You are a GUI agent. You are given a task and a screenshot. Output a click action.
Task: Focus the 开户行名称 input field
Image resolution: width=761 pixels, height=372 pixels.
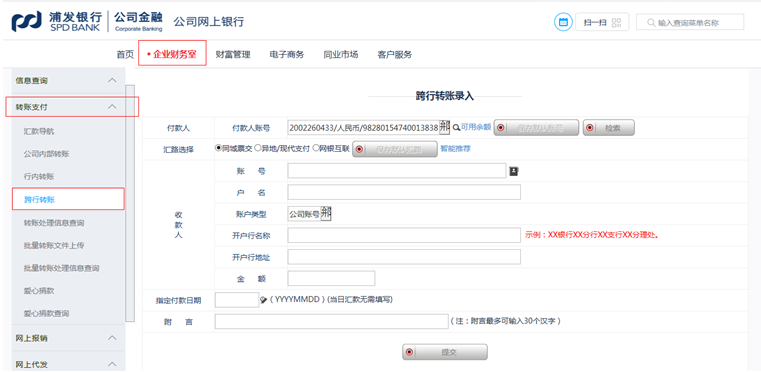404,235
